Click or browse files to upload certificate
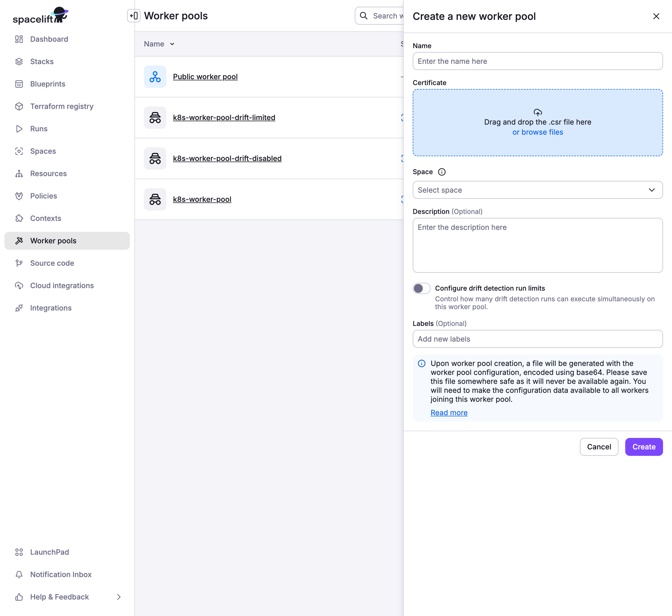Screen dimensions: 672x616 tap(537, 132)
